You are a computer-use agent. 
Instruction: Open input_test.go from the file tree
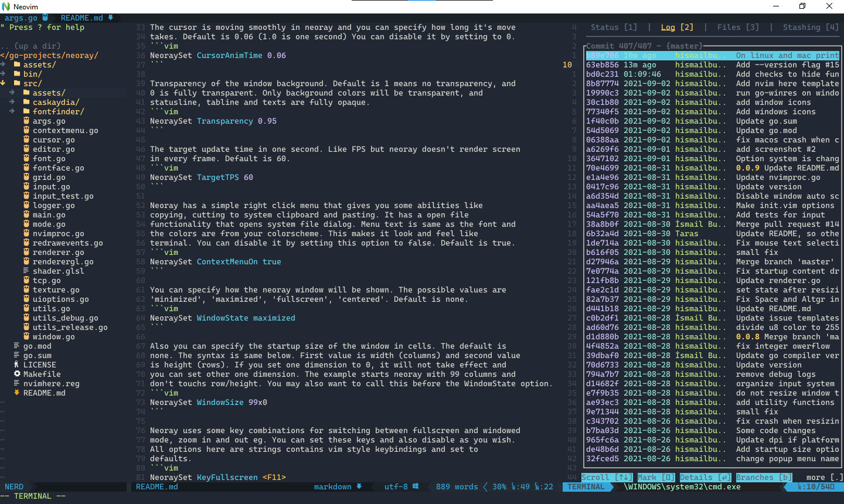[63, 196]
